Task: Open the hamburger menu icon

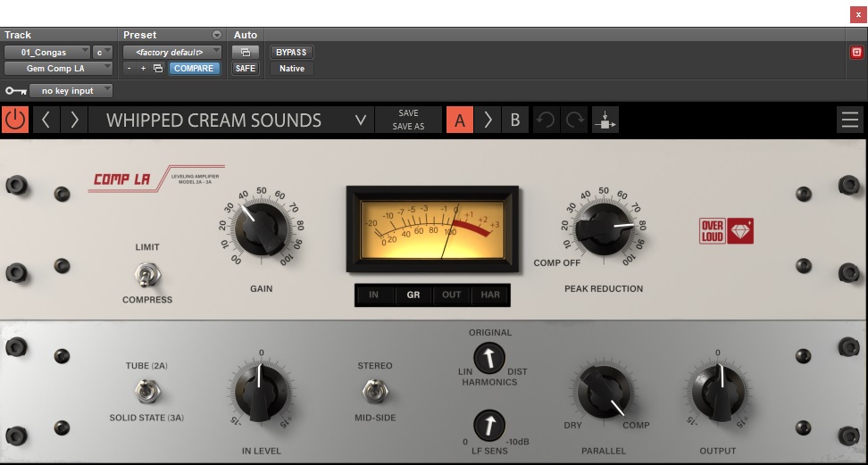Action: pos(850,120)
